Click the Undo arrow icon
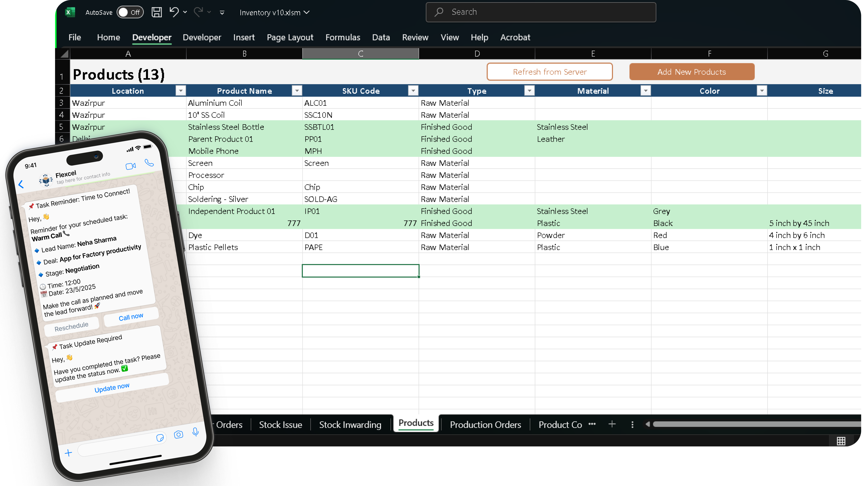This screenshot has width=868, height=486. coord(174,12)
